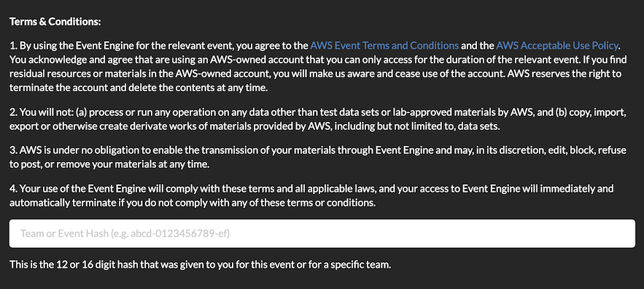Image resolution: width=644 pixels, height=289 pixels.
Task: Click the line starting 'automatically terminate if you do not comply'
Action: [193, 203]
